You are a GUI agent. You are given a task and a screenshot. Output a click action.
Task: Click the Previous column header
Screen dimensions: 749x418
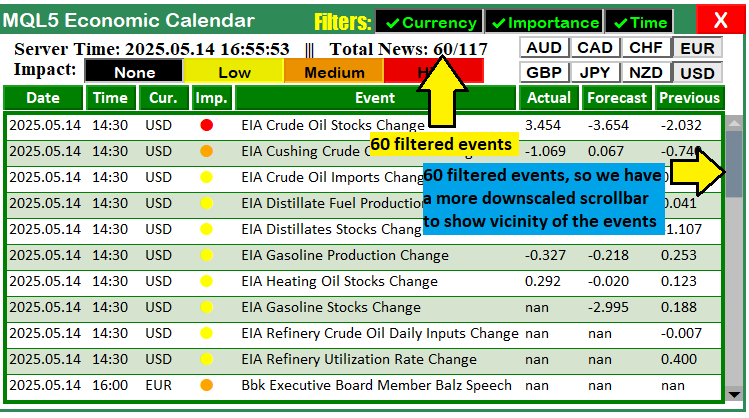(689, 98)
